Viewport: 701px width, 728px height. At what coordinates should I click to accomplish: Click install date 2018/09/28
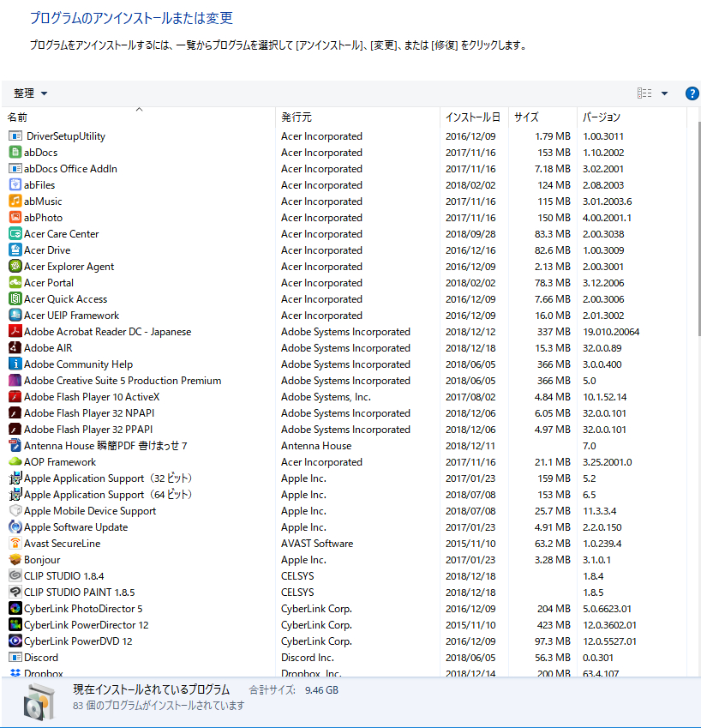pos(470,233)
